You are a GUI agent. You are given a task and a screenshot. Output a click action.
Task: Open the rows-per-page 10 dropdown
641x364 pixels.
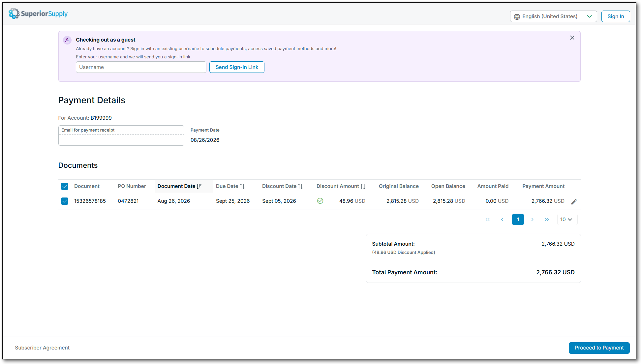coord(567,220)
